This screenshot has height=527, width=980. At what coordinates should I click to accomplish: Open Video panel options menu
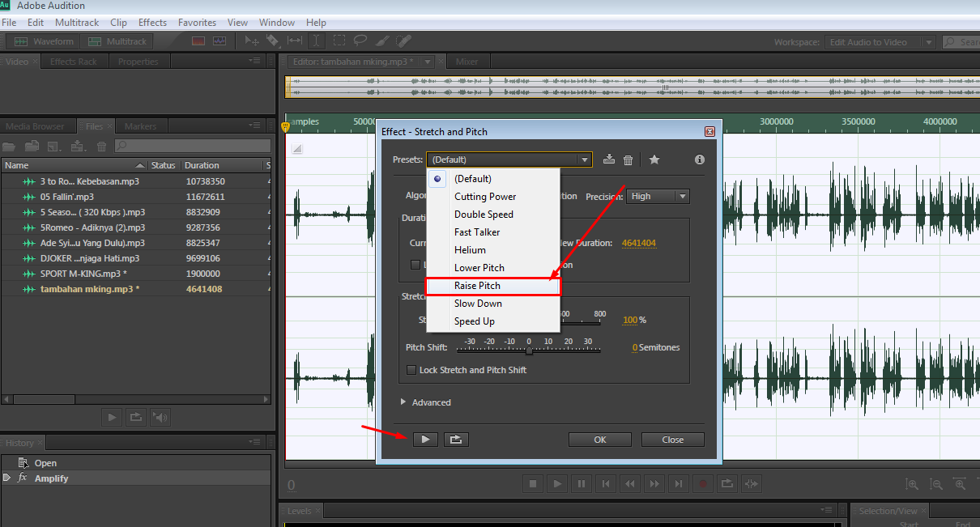click(x=256, y=60)
